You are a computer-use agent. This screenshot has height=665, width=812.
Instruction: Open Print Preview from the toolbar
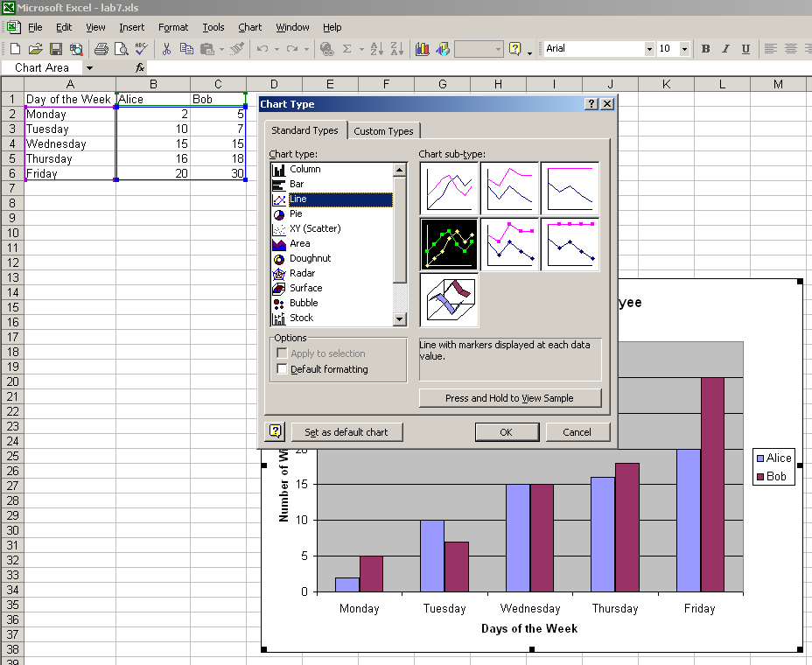(121, 49)
